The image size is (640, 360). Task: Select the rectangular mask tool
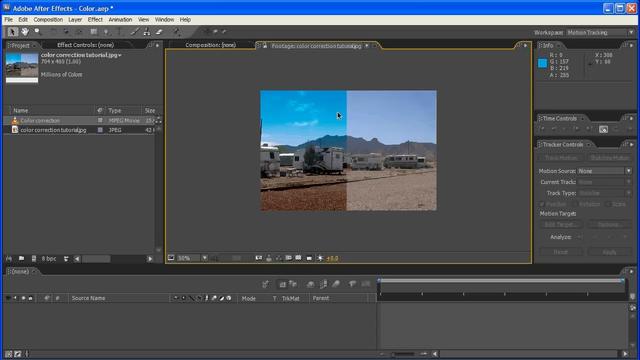click(93, 32)
